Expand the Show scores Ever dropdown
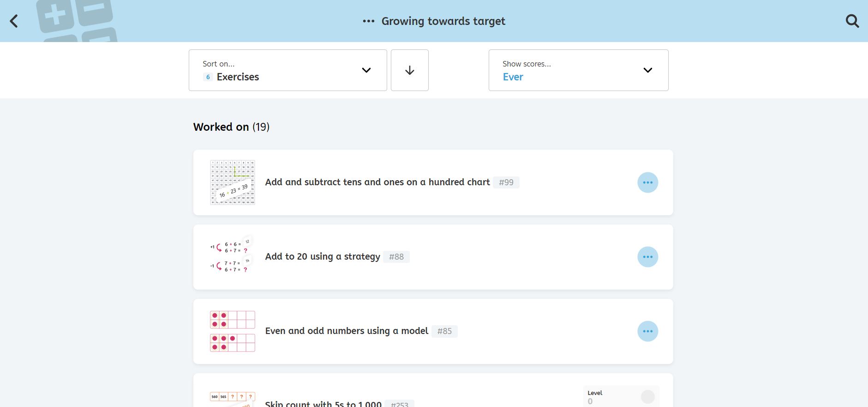 (578, 70)
